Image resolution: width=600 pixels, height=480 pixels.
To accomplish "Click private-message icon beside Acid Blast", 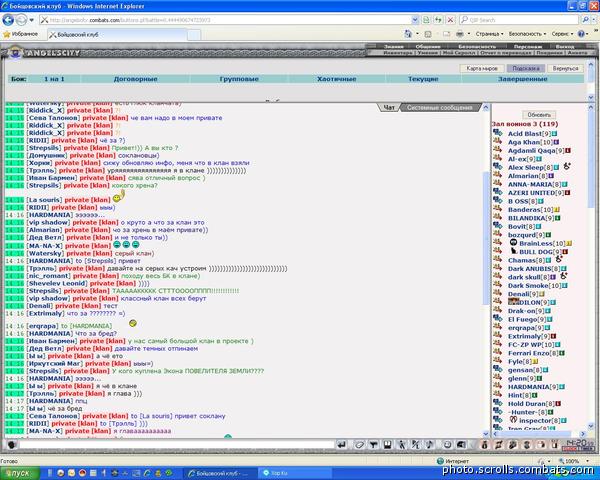I will click(x=498, y=133).
